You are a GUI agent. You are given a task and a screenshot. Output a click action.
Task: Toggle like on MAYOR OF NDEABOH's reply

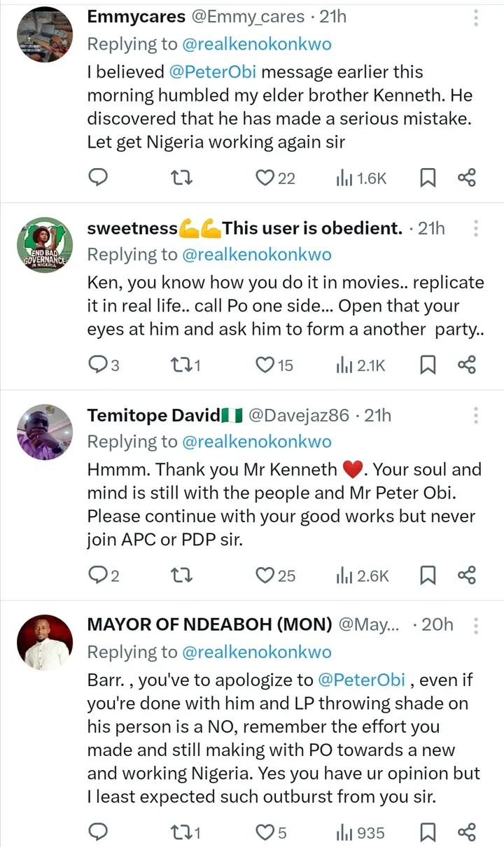[265, 831]
